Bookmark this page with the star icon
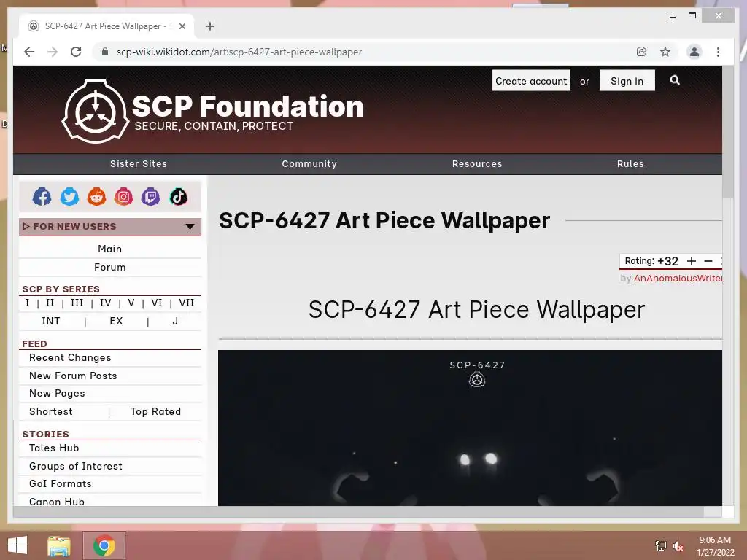747x560 pixels. point(665,52)
